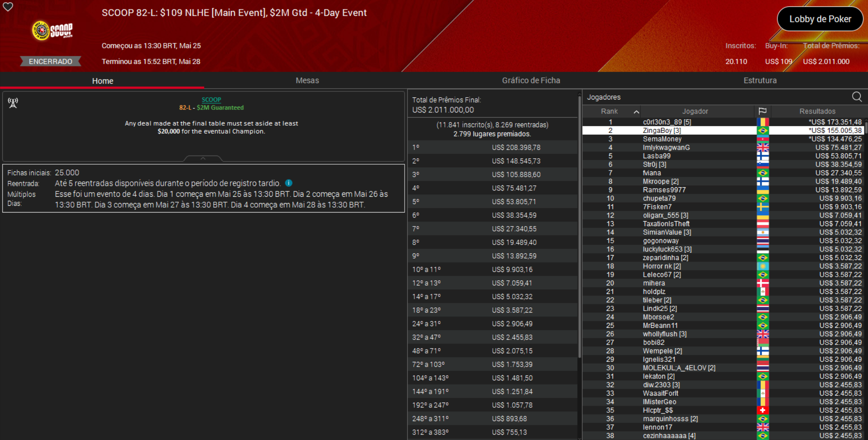
Task: Select player row luckyluck653 [3]
Action: [723, 249]
